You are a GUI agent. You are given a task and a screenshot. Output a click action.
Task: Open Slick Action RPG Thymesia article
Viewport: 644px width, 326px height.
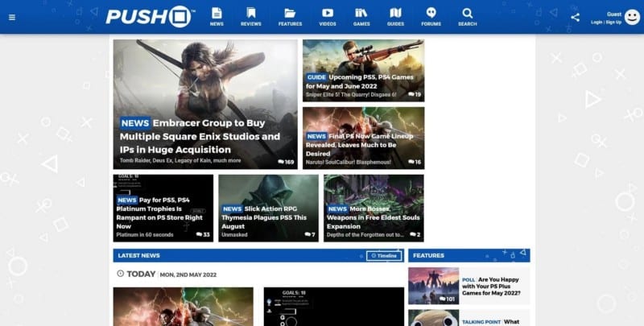(264, 217)
